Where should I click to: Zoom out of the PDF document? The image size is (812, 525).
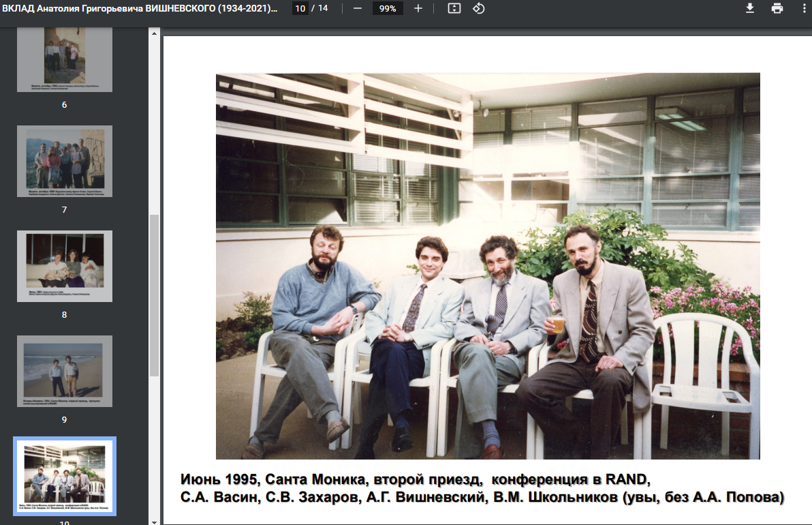pyautogui.click(x=357, y=8)
